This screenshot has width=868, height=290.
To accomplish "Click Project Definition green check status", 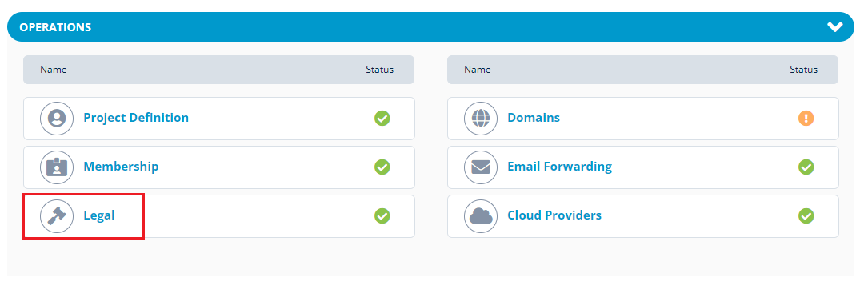I will [382, 118].
